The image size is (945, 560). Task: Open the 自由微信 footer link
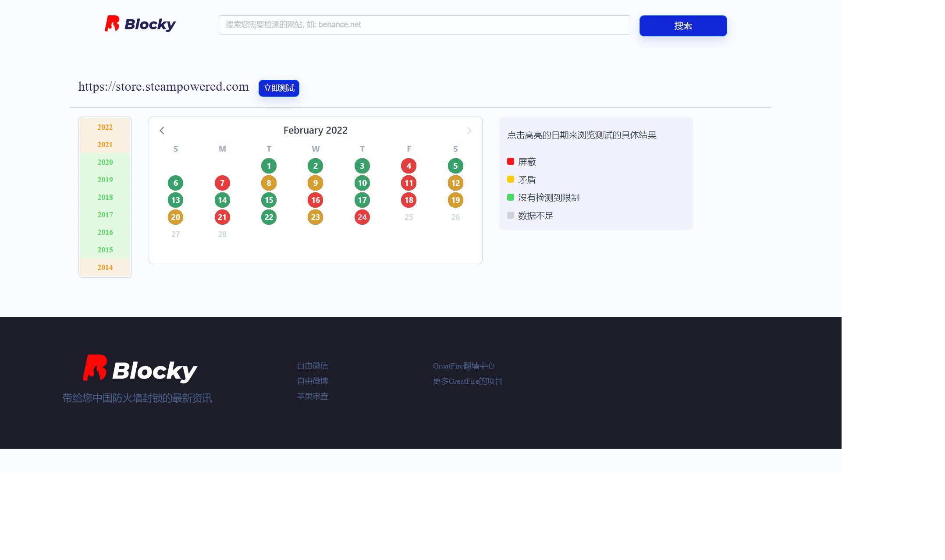313,366
